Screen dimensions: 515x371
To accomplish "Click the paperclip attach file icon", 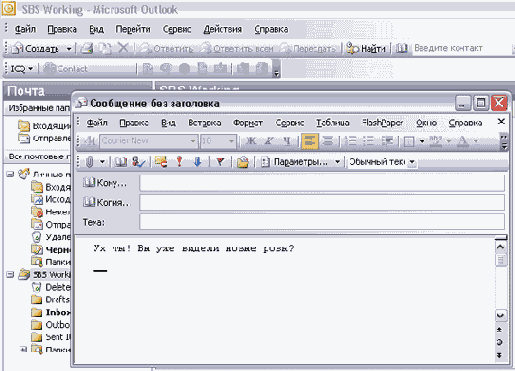I will click(89, 162).
